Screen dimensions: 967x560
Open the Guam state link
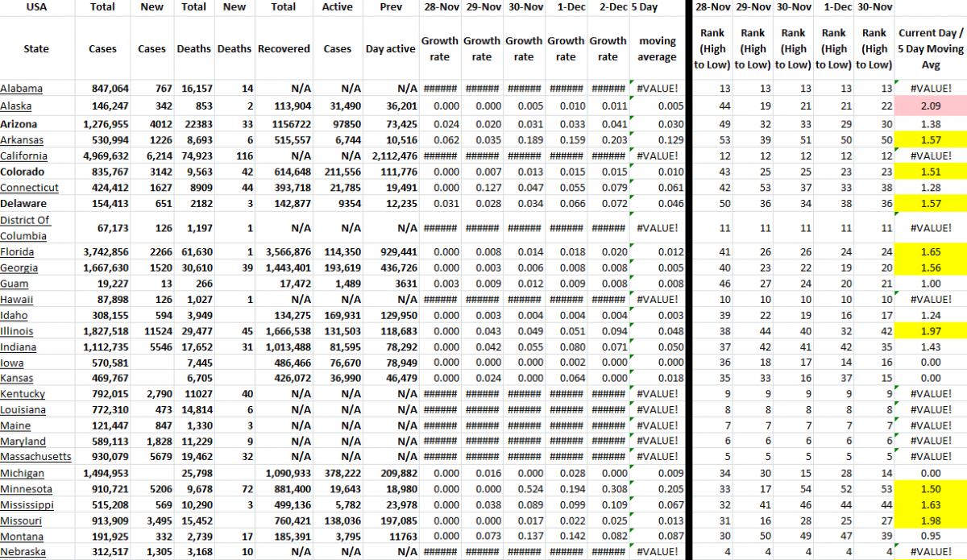tap(19, 284)
